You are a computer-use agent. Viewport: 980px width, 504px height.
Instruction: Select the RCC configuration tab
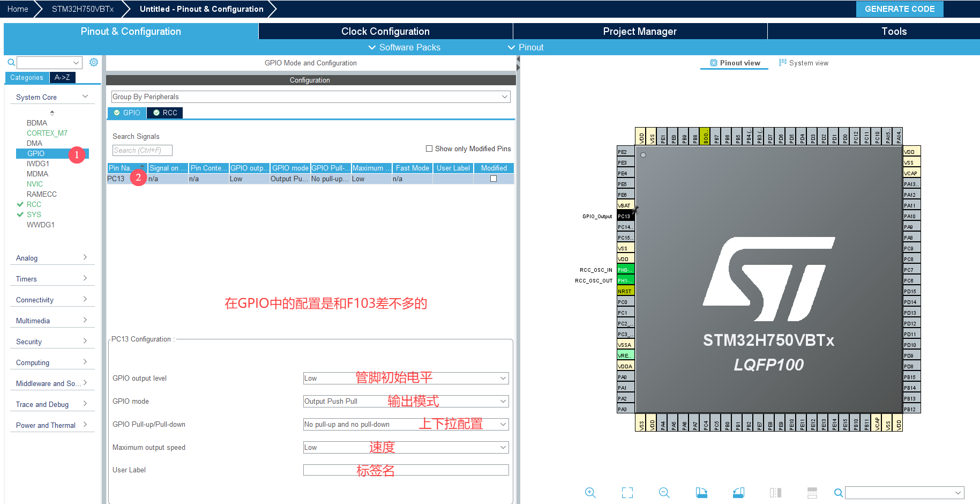click(x=165, y=113)
